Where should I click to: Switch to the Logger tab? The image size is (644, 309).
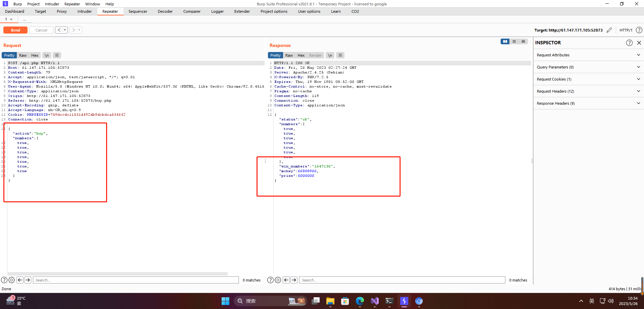tap(217, 11)
